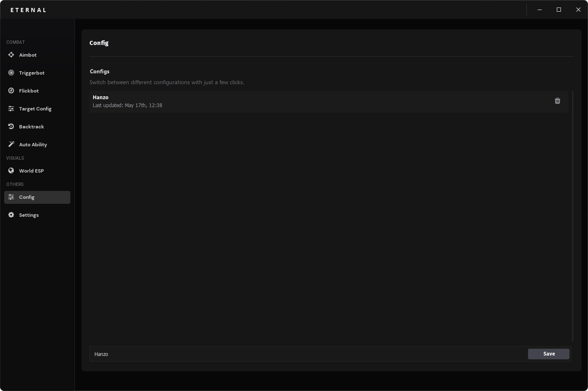Select the Flickbot icon in sidebar
The height and width of the screenshot is (391, 588).
[x=11, y=91]
